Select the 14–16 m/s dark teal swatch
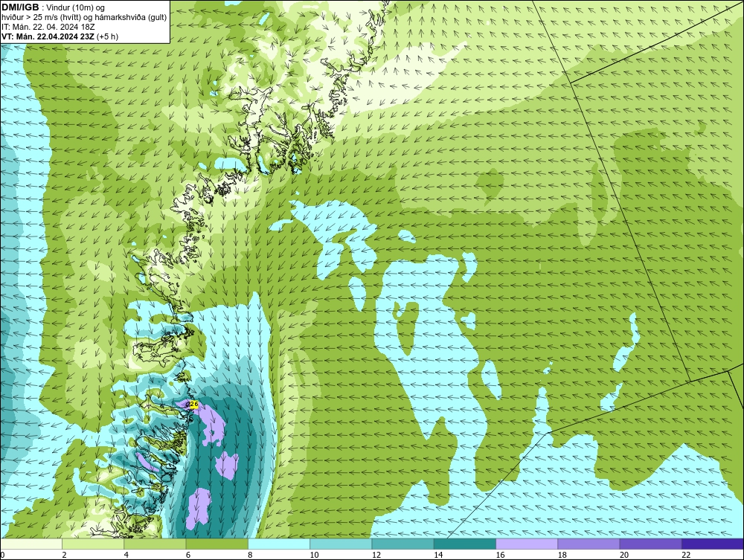The width and height of the screenshot is (744, 560). 465,544
